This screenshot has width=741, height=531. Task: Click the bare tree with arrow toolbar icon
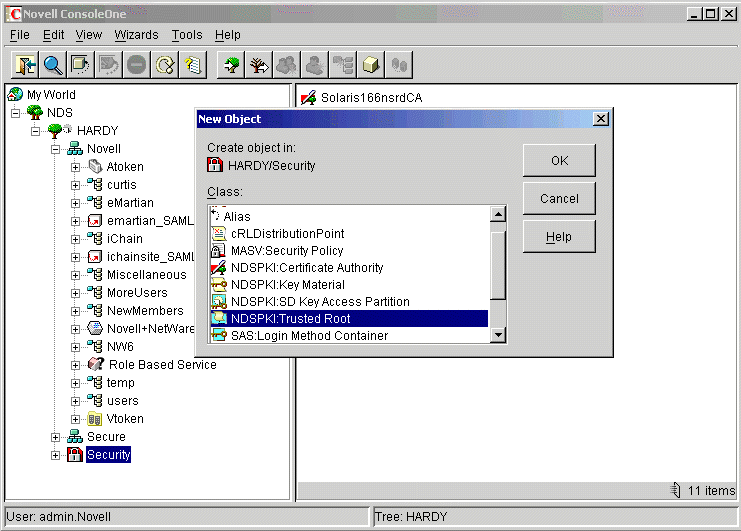(x=259, y=65)
